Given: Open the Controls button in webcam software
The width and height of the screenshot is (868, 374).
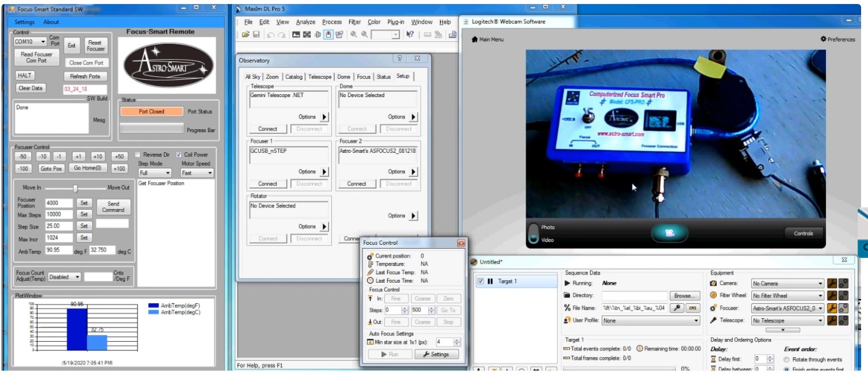Looking at the screenshot, I should 804,233.
